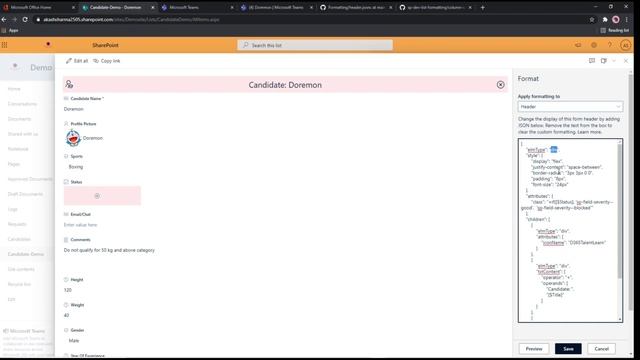Screen dimensions: 640x360
Task: Click the Weight value 40
Action: click(x=67, y=315)
